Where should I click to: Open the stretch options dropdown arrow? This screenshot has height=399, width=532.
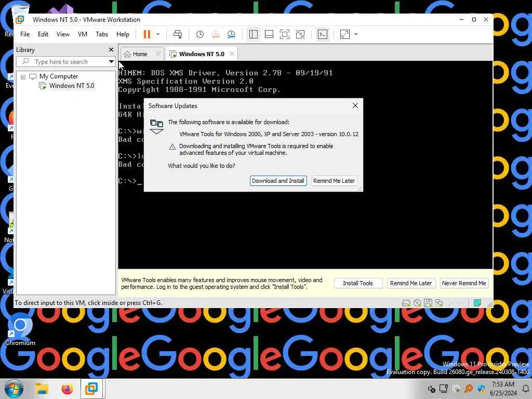tap(355, 34)
